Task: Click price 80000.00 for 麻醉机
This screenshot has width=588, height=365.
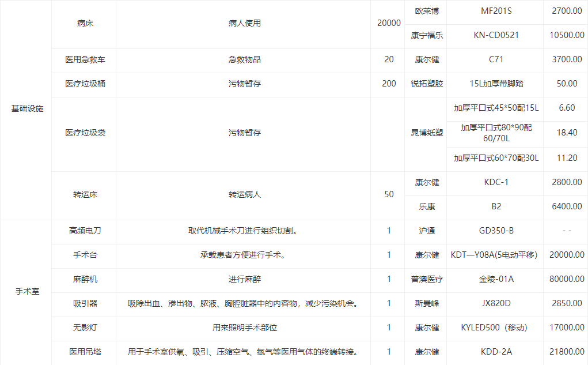Action: tap(567, 280)
